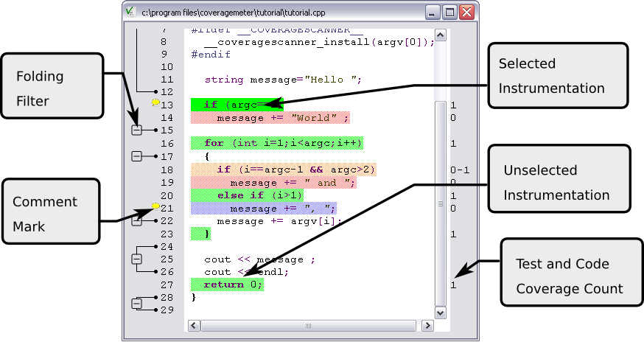
Task: Maximize the tutorial.cpp window
Action: (x=449, y=12)
